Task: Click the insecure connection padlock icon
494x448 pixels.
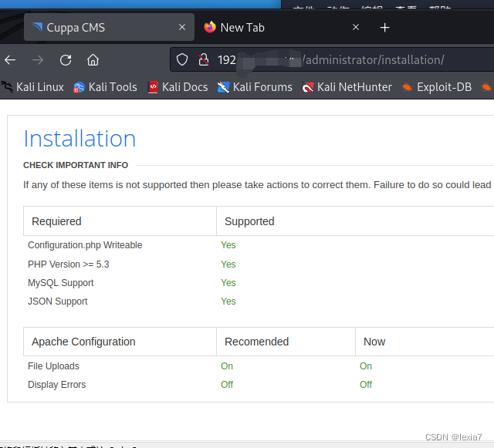Action: tap(204, 59)
